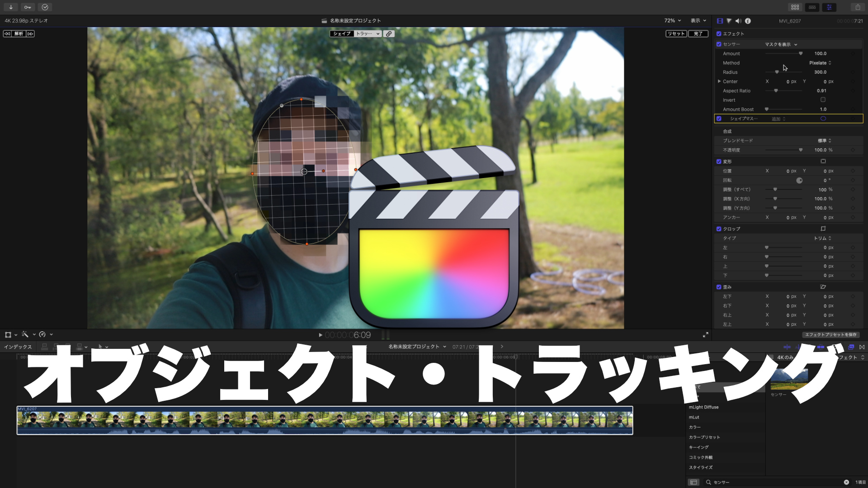Viewport: 868px width, 488px height.
Task: Open the トラッカー dropdown next to シェイプ
Action: click(368, 34)
